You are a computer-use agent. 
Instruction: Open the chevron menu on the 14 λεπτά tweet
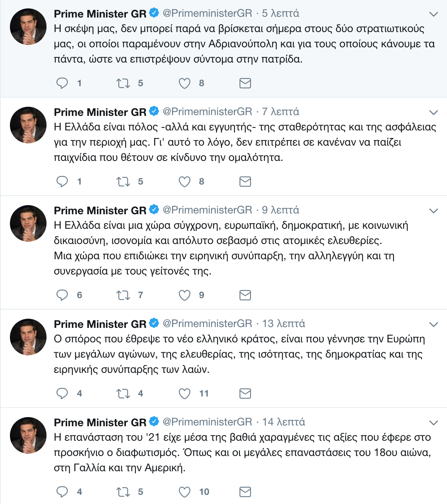[433, 423]
